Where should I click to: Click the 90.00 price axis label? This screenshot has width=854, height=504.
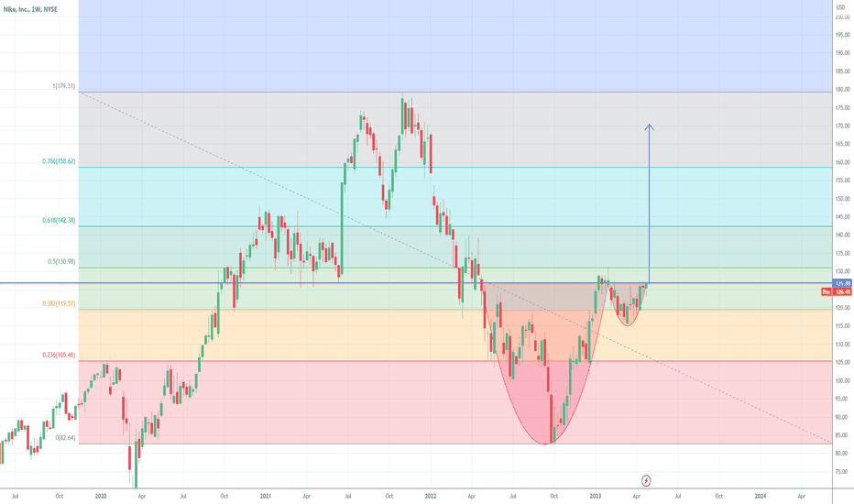(x=843, y=417)
